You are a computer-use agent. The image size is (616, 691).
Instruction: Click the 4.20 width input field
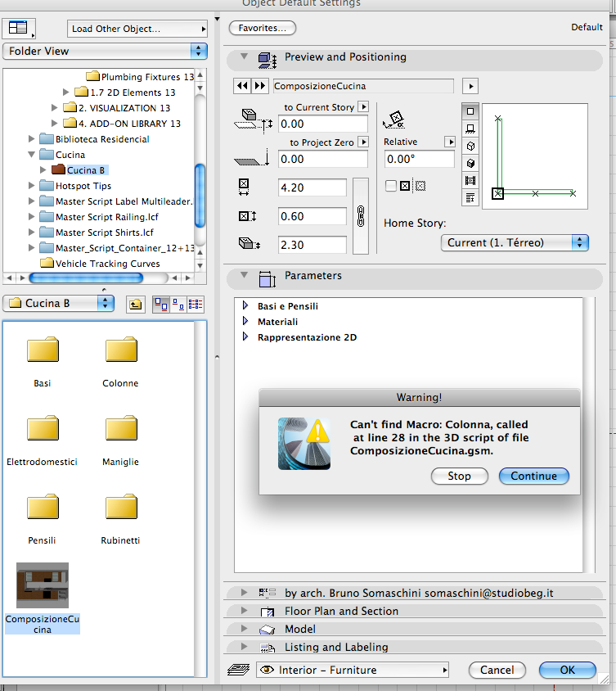[x=312, y=187]
